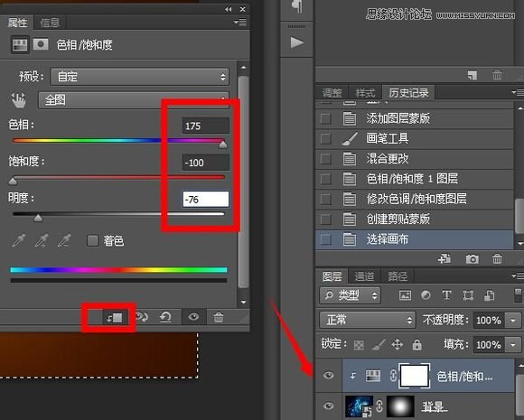524x420 pixels.
Task: Hide the Hue/Saturation layer eye icon
Action: tap(329, 375)
